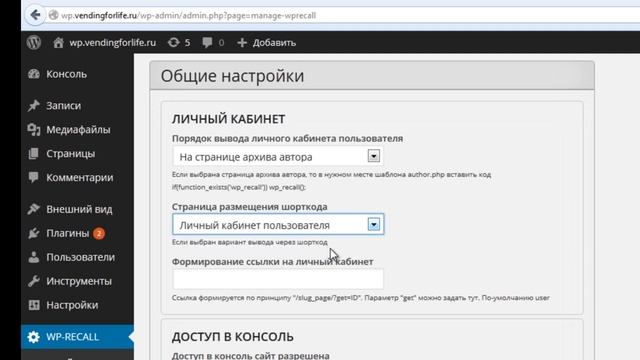Click the Внешний вид brush icon

coord(34,209)
